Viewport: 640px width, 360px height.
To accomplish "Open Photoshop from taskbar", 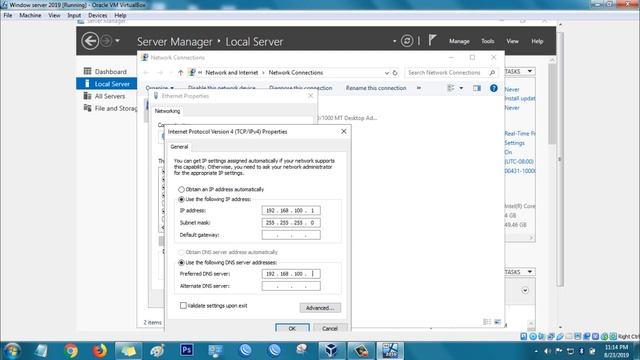I will 187,350.
